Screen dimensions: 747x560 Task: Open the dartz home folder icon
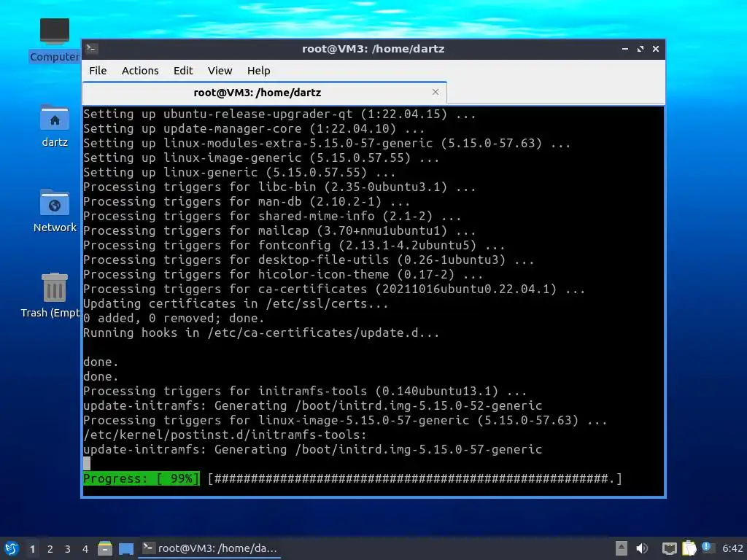(54, 125)
